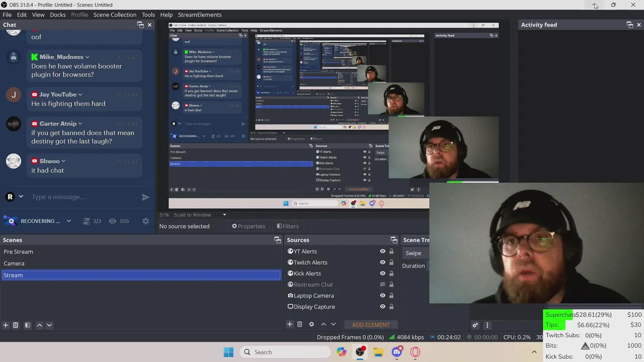644x362 pixels.
Task: Open scene filters icon in Scenes dock
Action: coord(28,325)
